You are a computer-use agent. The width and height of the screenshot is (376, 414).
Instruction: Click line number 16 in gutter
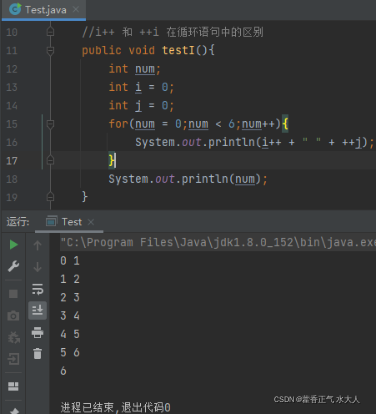[x=12, y=142]
